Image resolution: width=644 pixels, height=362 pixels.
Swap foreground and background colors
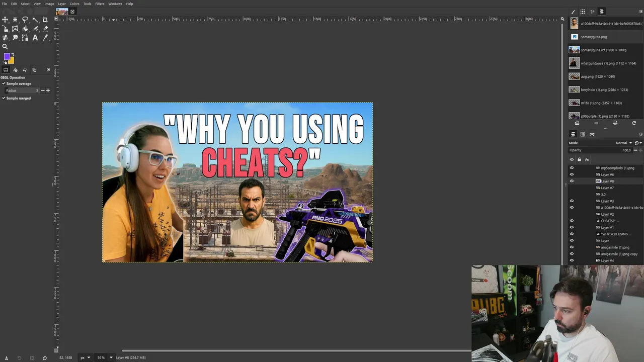(13, 54)
